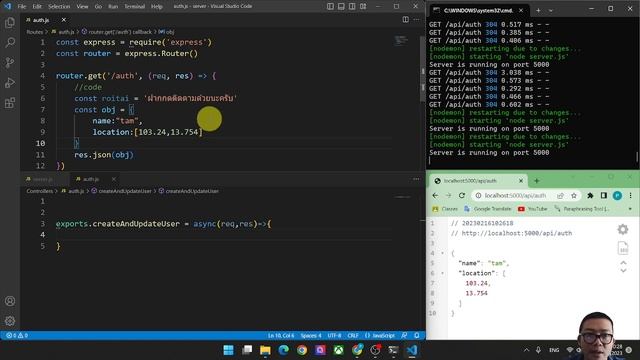Screen dimensions: 640x360
Task: Toggle the Secondary Side Bar layout icon
Action: click(x=352, y=6)
